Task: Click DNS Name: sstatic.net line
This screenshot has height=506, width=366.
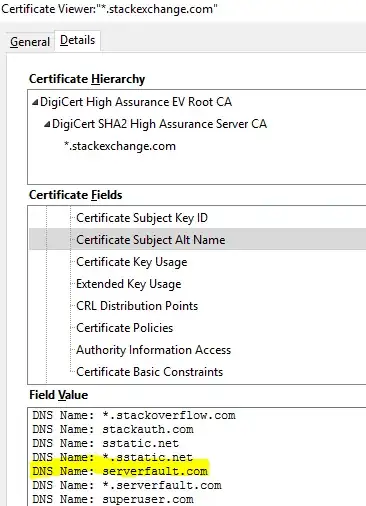Action: pos(106,443)
